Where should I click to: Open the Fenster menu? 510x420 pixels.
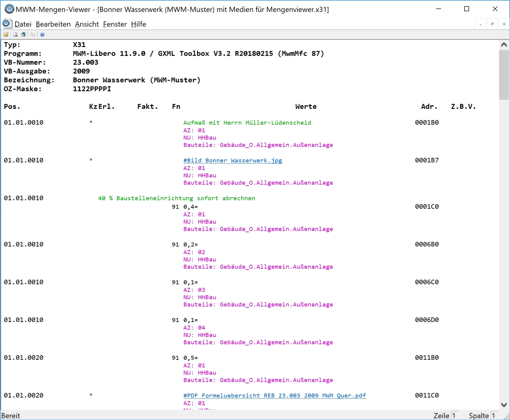[x=115, y=24]
